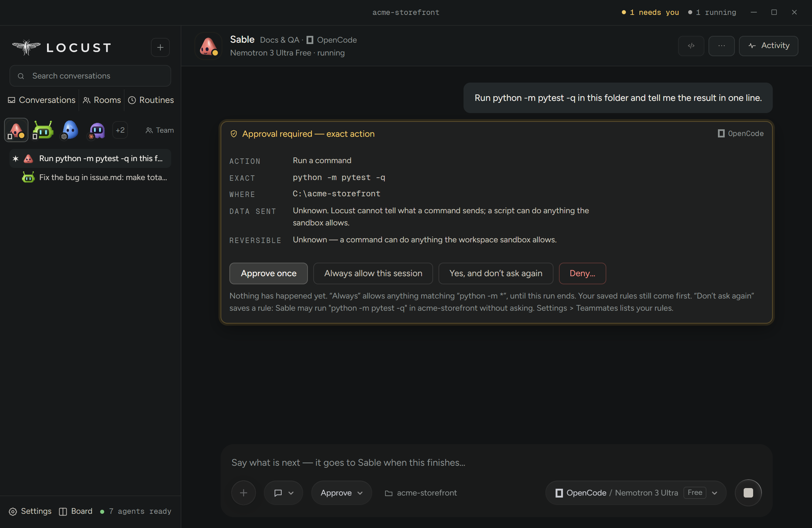Open the more options ellipsis button

click(x=721, y=46)
